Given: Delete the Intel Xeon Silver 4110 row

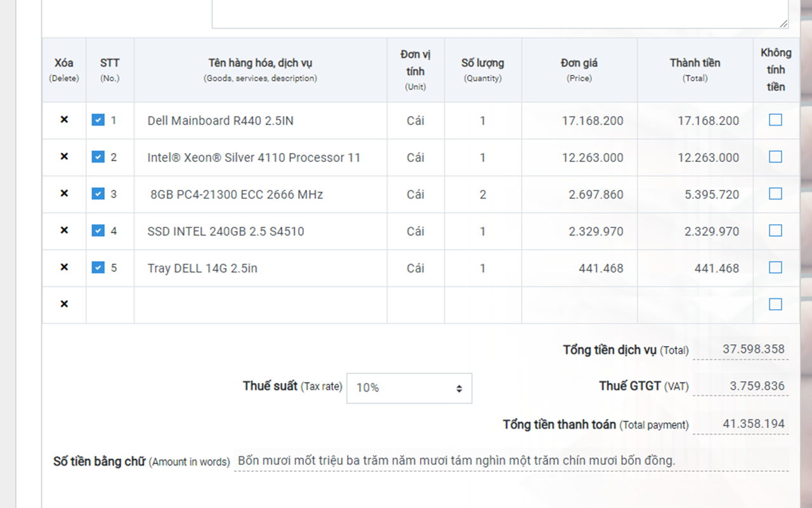Looking at the screenshot, I should point(64,156).
